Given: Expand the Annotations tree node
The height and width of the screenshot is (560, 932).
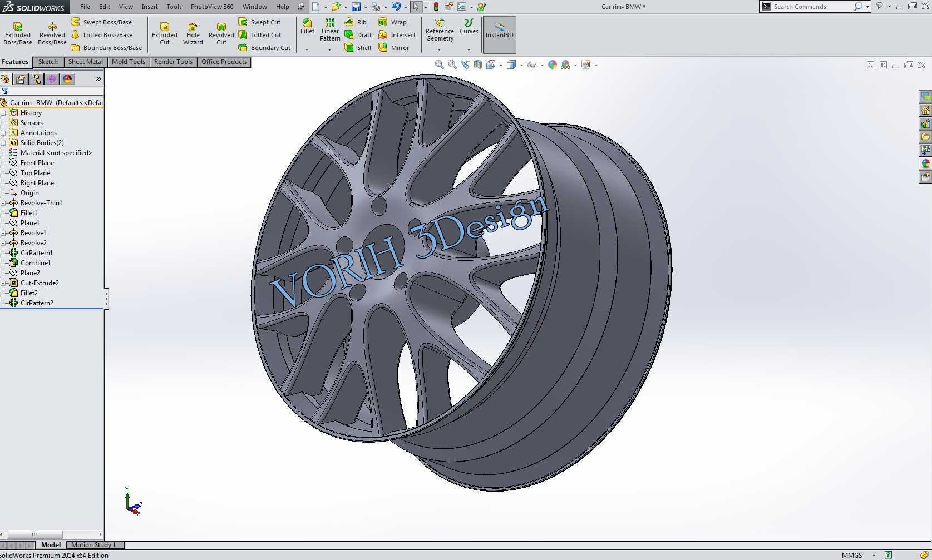Looking at the screenshot, I should (x=3, y=133).
